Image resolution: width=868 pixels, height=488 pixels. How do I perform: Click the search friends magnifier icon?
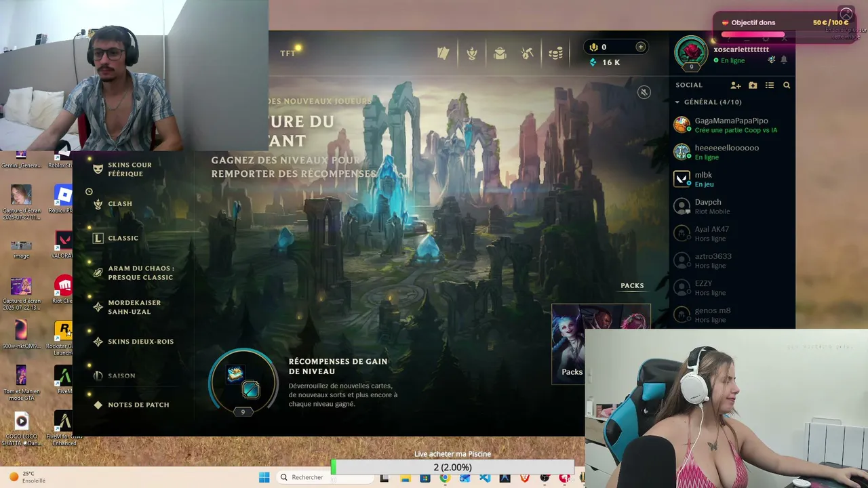click(787, 85)
